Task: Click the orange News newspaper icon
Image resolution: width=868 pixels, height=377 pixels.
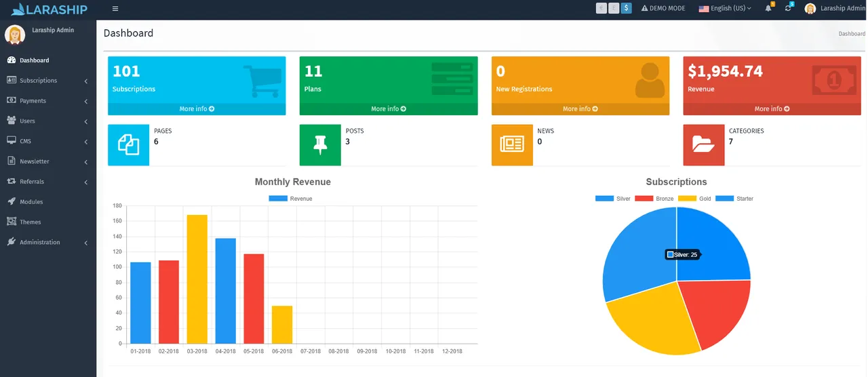Action: 512,145
